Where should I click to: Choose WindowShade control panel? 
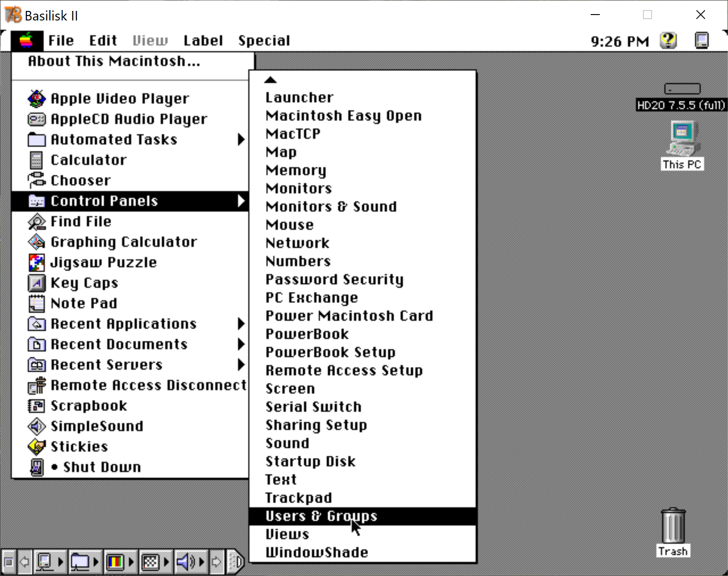pyautogui.click(x=362, y=553)
